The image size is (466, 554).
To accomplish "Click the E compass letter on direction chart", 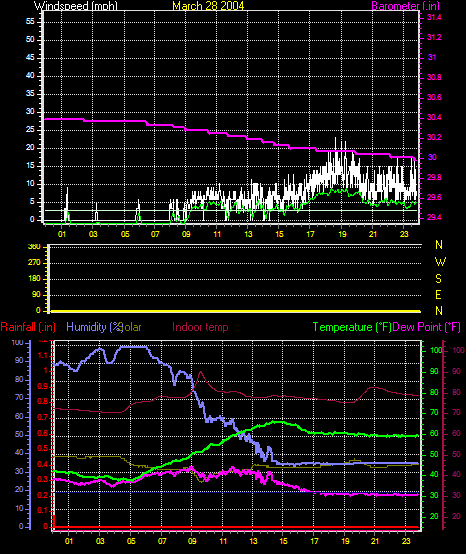I will (x=438, y=295).
